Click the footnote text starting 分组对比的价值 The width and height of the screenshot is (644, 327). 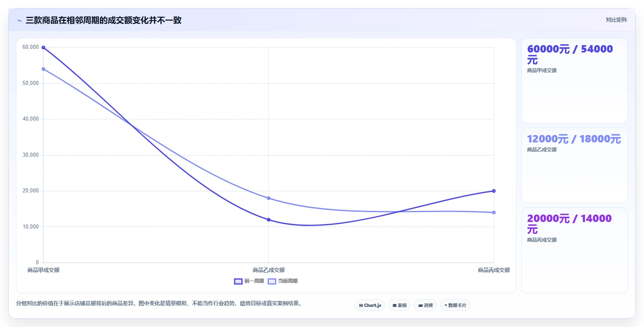160,304
